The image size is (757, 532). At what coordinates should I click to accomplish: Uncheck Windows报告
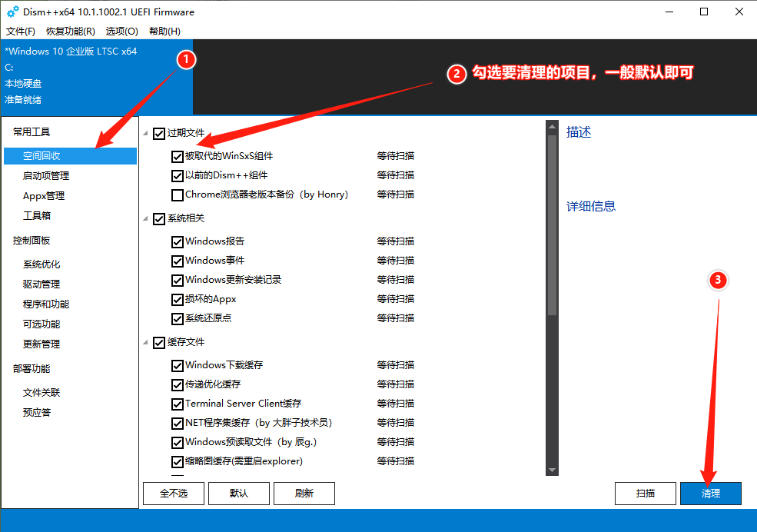click(178, 241)
